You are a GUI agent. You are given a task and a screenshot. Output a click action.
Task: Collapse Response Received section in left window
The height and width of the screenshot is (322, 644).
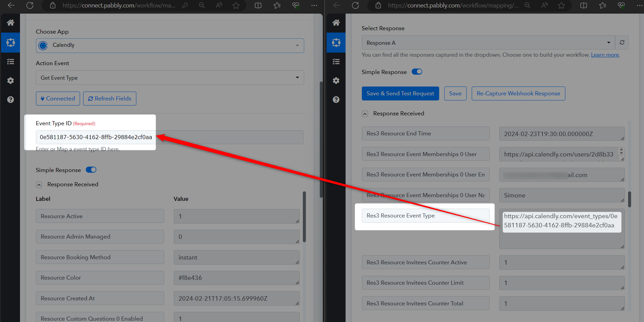pyautogui.click(x=39, y=185)
